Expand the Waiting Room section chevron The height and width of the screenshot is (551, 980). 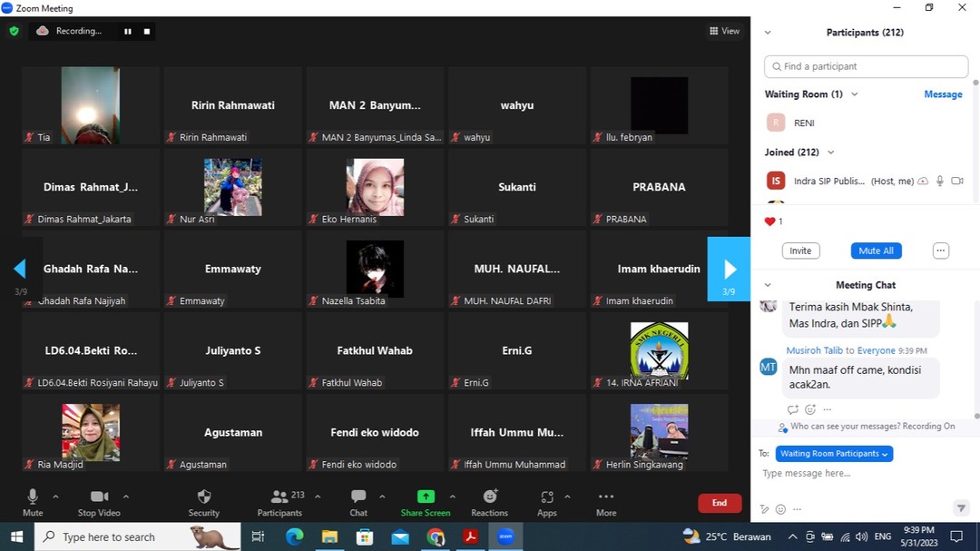(x=855, y=94)
